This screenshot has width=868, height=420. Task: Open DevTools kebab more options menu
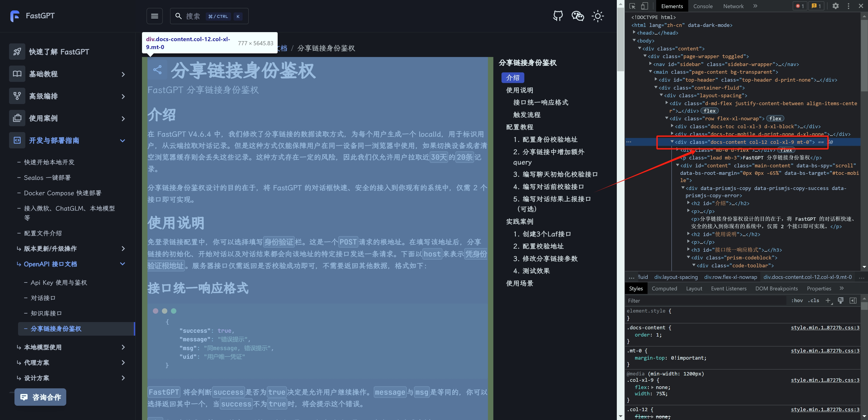click(x=849, y=6)
